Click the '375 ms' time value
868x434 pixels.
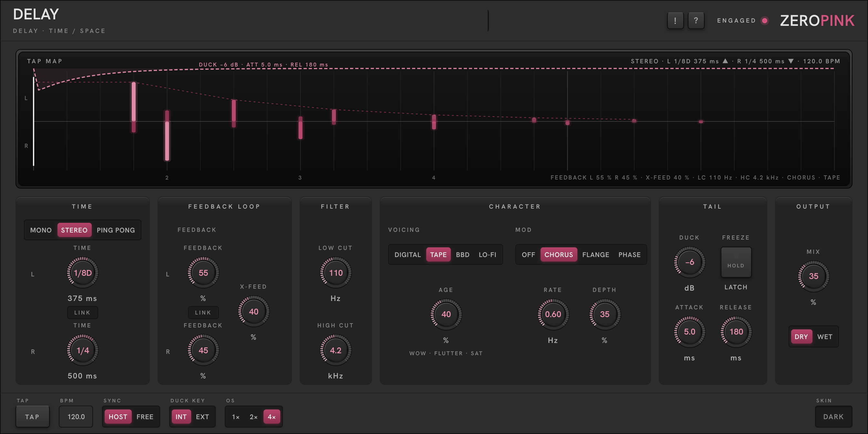tap(83, 298)
